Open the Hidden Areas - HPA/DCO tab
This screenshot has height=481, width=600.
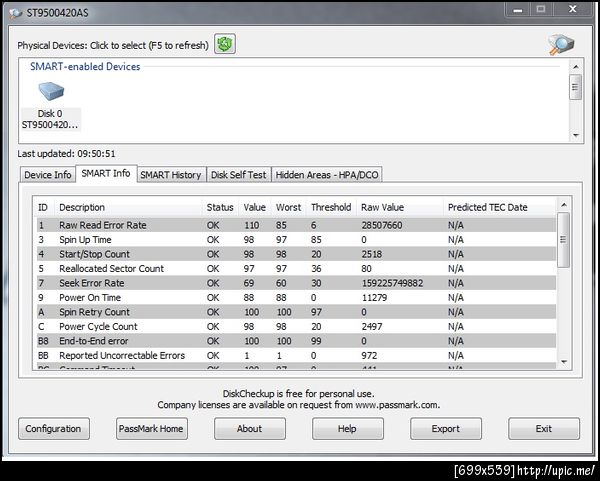click(327, 174)
